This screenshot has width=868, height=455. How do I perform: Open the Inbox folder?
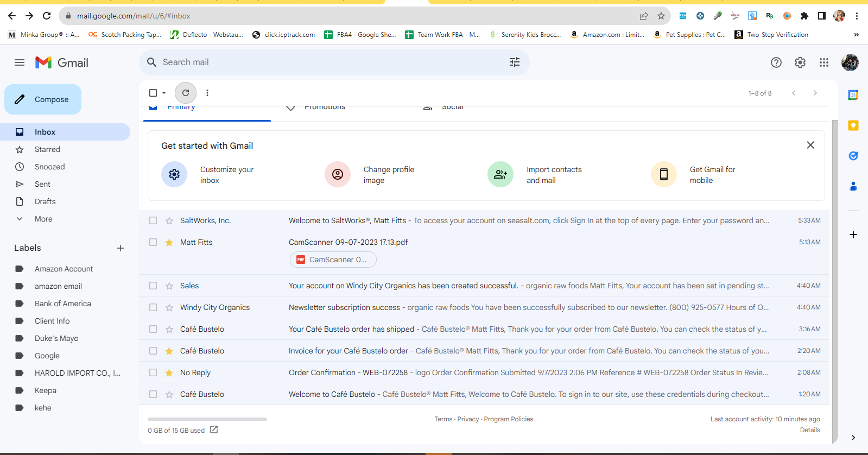pyautogui.click(x=65, y=132)
